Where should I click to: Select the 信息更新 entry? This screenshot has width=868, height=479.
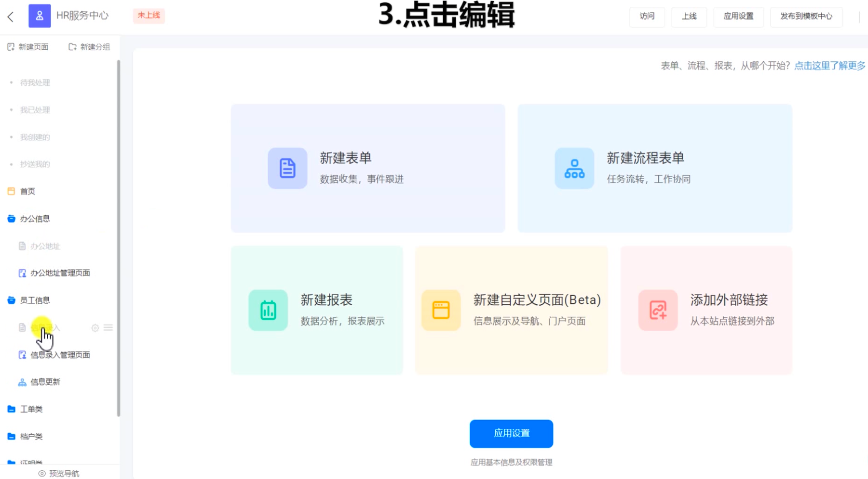[45, 382]
